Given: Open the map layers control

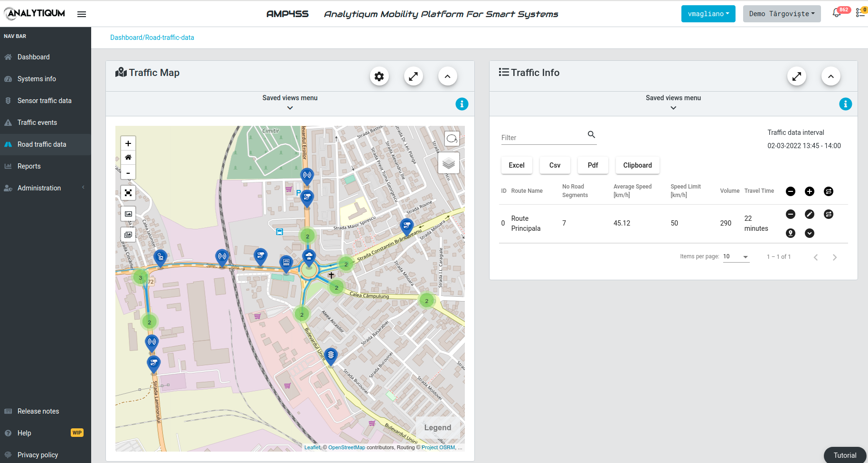Looking at the screenshot, I should [448, 163].
